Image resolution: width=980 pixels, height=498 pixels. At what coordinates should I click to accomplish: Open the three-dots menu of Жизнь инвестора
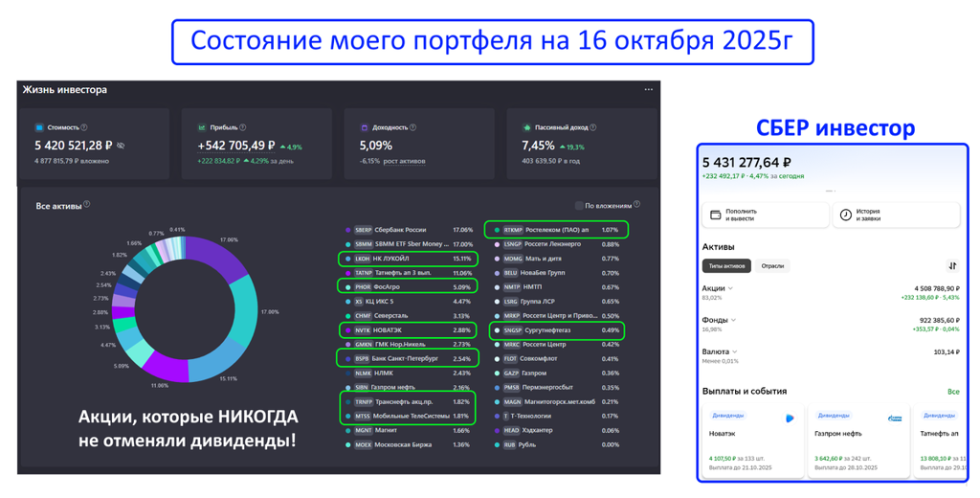click(x=648, y=90)
